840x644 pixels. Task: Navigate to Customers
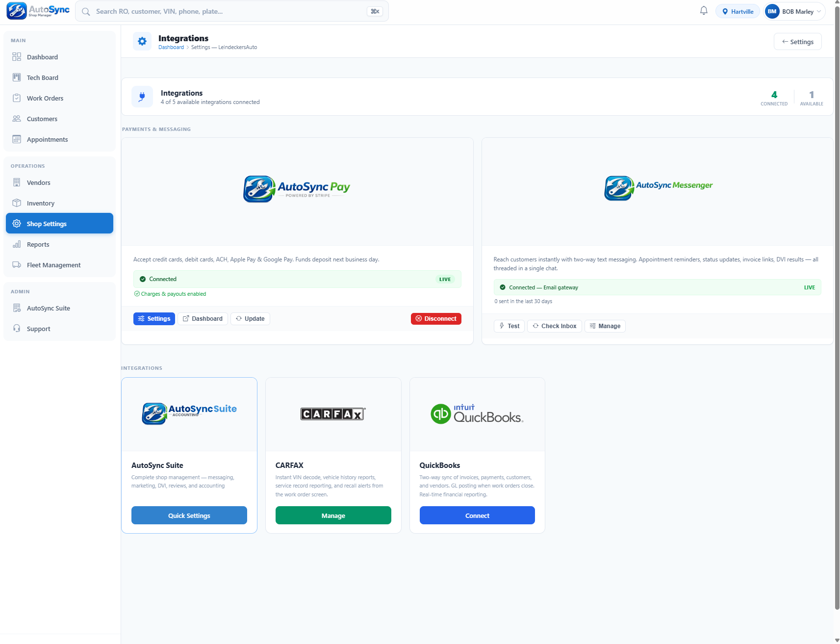[x=59, y=119]
